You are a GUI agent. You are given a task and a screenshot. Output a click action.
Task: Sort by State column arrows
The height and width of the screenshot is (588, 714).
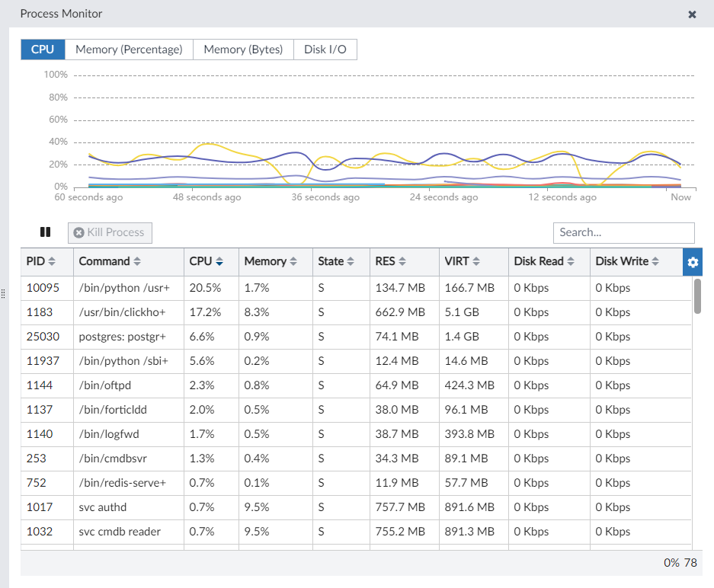tap(351, 261)
